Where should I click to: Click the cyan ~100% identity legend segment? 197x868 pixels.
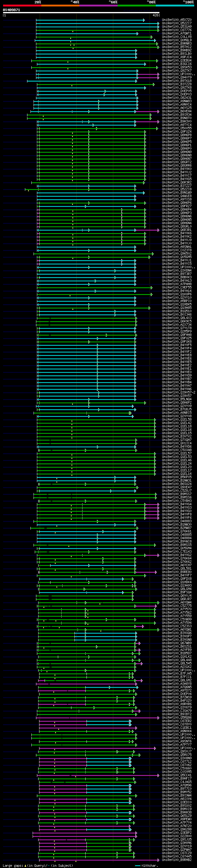click(175, 6)
